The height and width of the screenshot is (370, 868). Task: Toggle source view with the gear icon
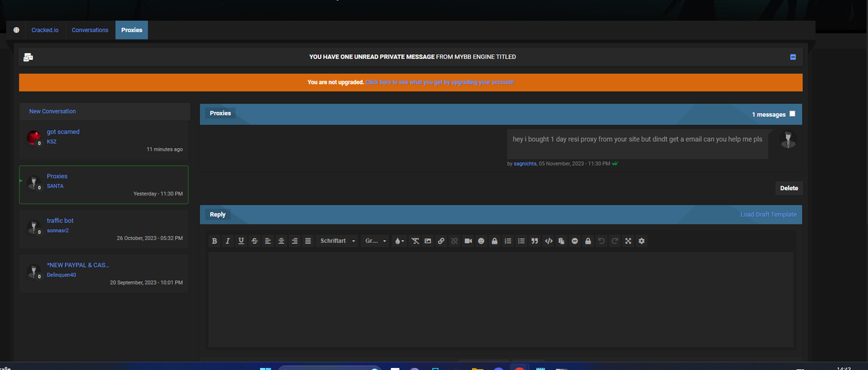click(642, 241)
